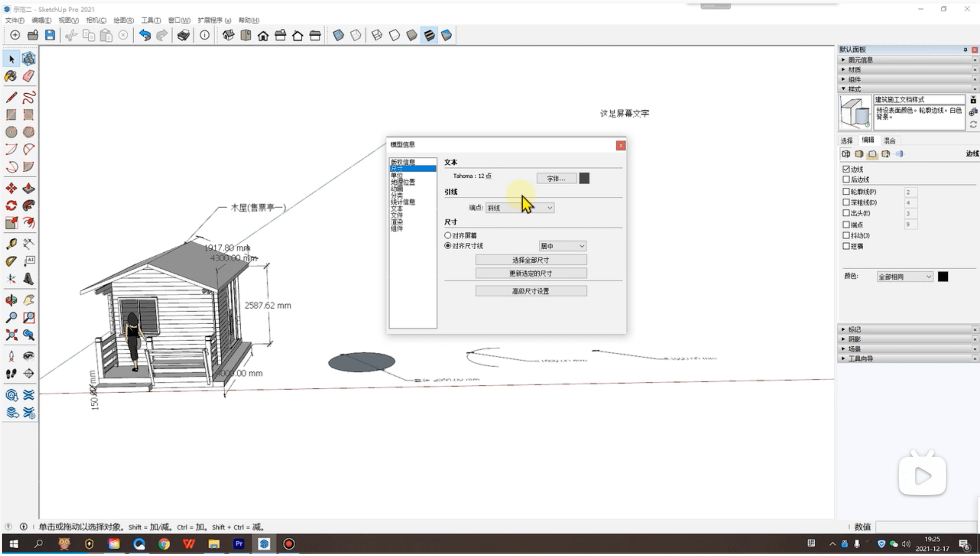This screenshot has width=980, height=556.
Task: Click the dark text color swatch
Action: pos(584,178)
